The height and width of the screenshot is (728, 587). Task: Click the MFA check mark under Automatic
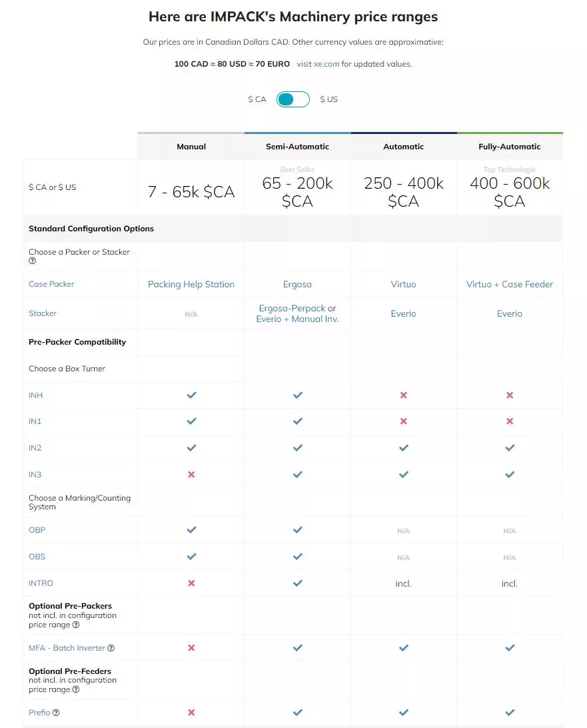click(x=403, y=648)
